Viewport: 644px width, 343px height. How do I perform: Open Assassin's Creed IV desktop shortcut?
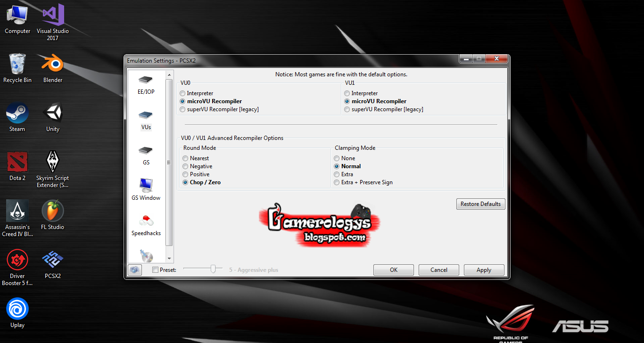pyautogui.click(x=17, y=218)
